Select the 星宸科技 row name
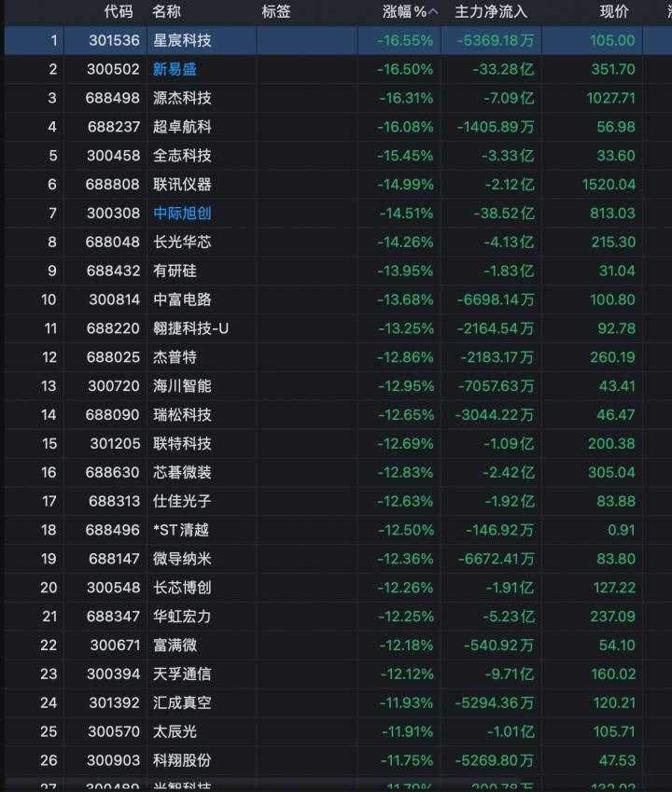 [182, 40]
